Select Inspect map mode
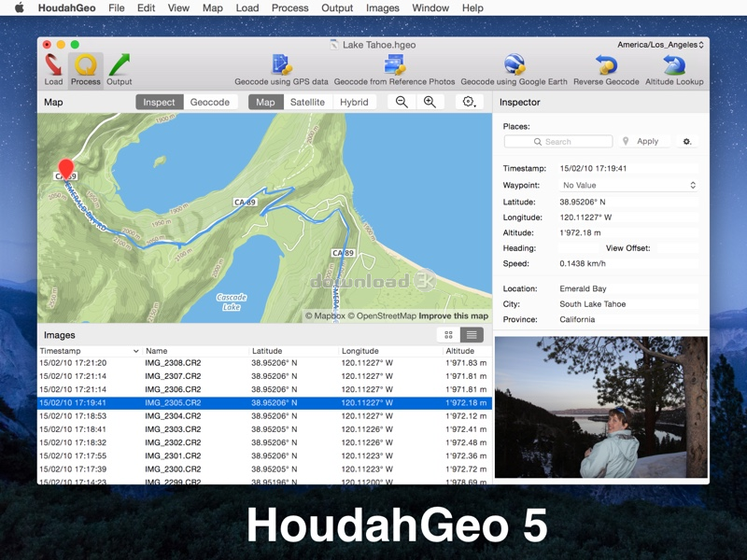The height and width of the screenshot is (560, 747). [159, 102]
